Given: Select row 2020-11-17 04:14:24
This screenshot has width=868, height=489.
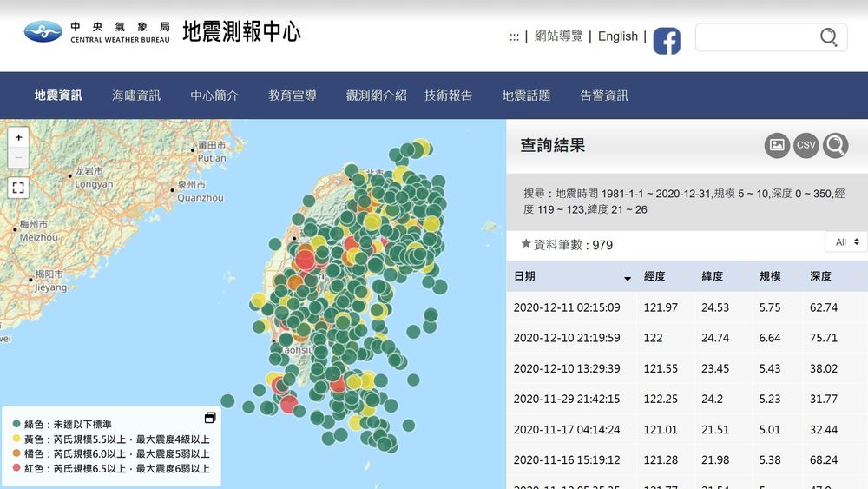Looking at the screenshot, I should [x=687, y=429].
